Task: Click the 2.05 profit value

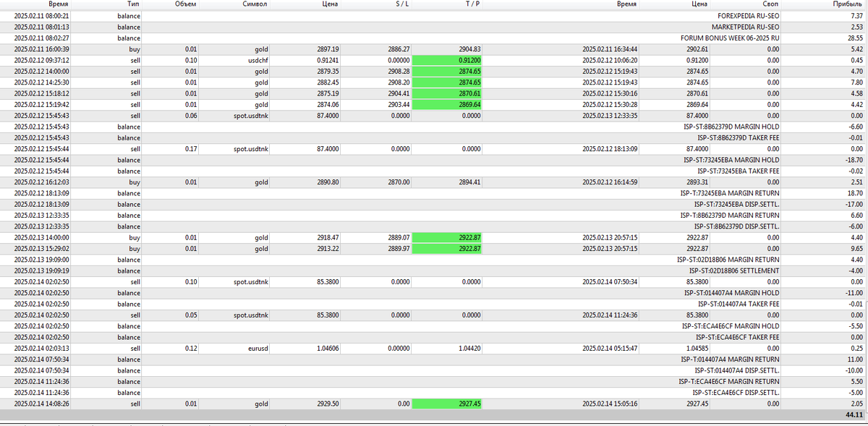Action: click(857, 404)
